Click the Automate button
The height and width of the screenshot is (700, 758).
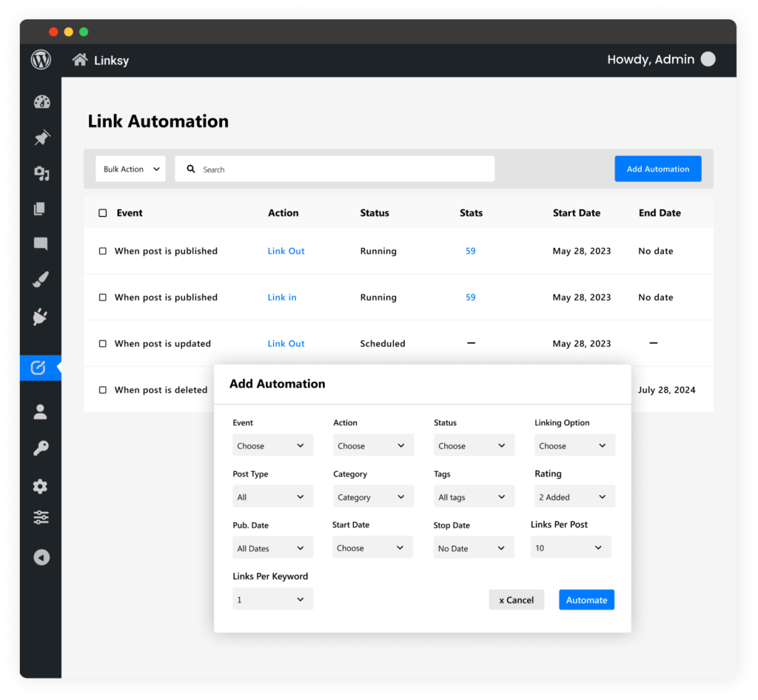tap(586, 599)
